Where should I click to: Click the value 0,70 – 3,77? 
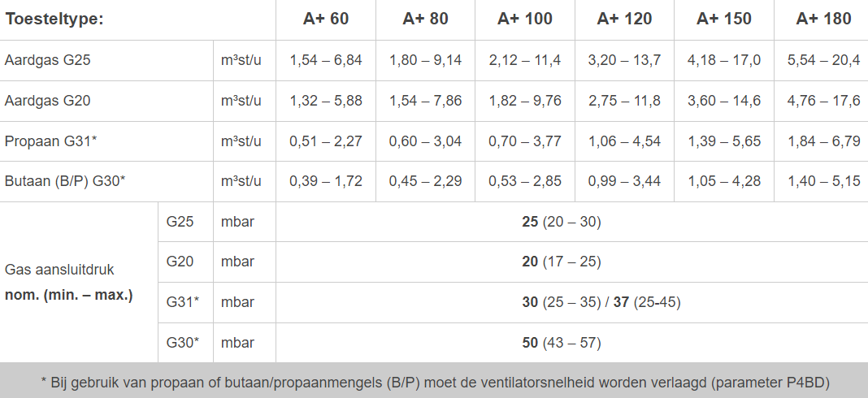point(524,141)
